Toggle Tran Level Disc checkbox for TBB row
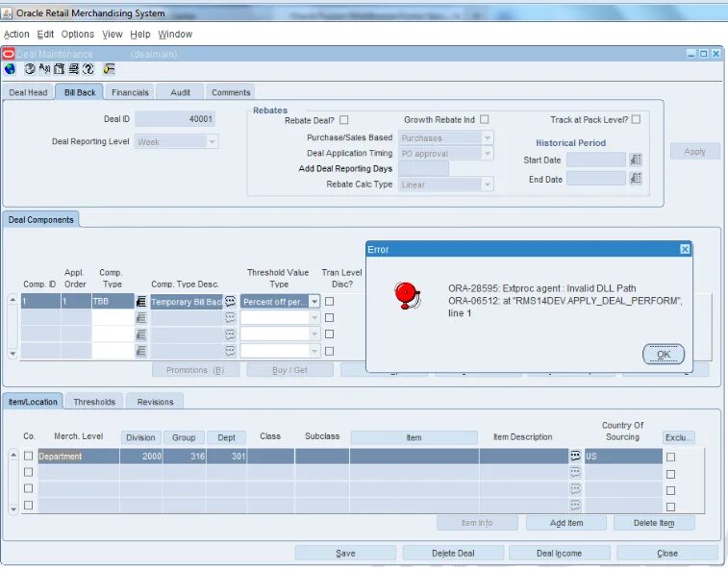 (329, 302)
